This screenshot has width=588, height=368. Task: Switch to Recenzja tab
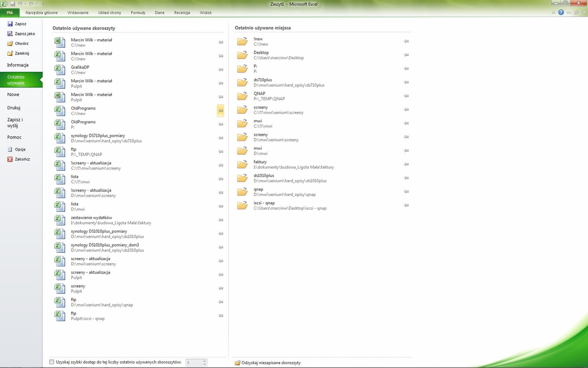tap(182, 13)
